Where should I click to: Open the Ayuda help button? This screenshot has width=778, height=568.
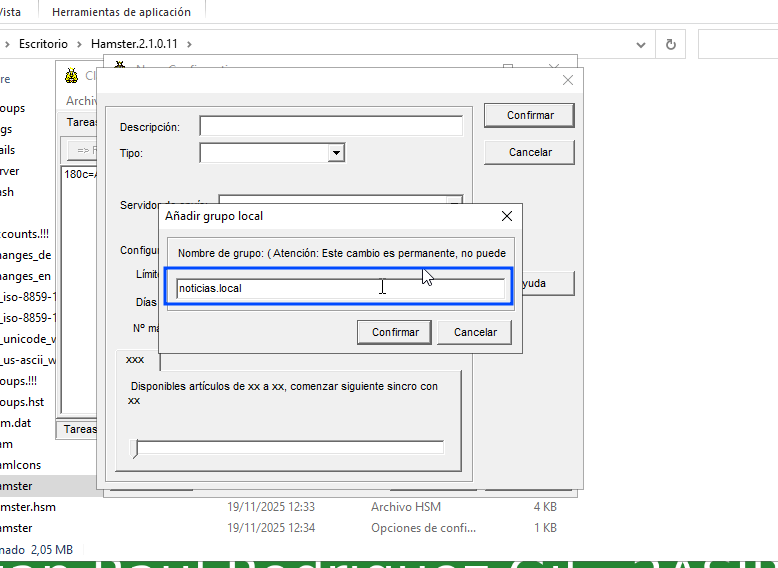click(548, 283)
